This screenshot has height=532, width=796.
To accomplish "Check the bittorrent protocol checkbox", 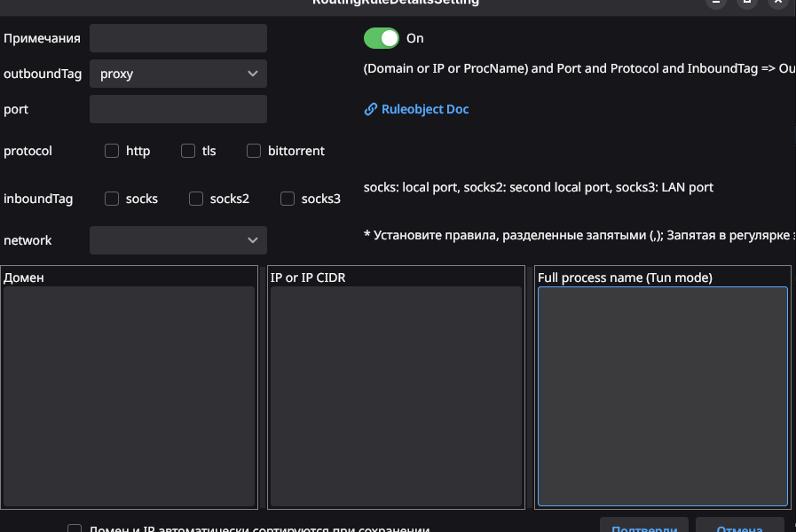I will [x=254, y=151].
